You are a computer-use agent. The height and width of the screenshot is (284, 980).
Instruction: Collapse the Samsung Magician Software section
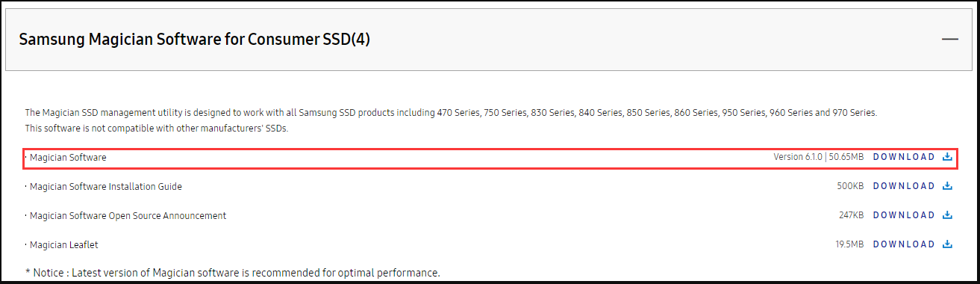[949, 39]
